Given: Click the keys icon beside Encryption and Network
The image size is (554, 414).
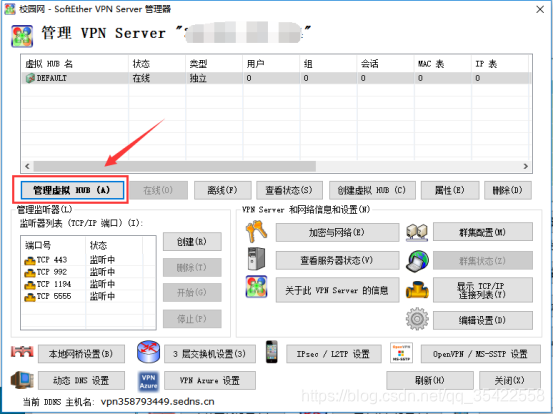Looking at the screenshot, I should [257, 232].
